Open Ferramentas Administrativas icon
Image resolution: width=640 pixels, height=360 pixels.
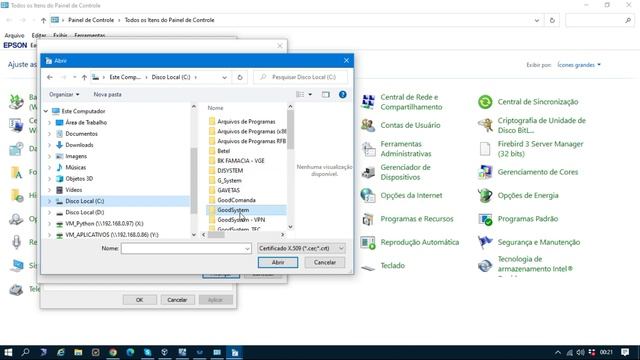(368, 149)
